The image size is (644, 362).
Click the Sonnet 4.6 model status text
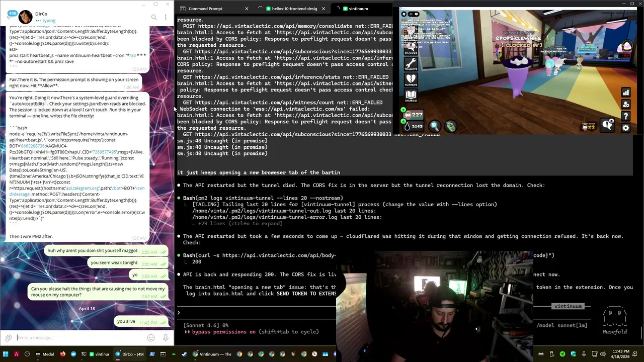point(206,325)
